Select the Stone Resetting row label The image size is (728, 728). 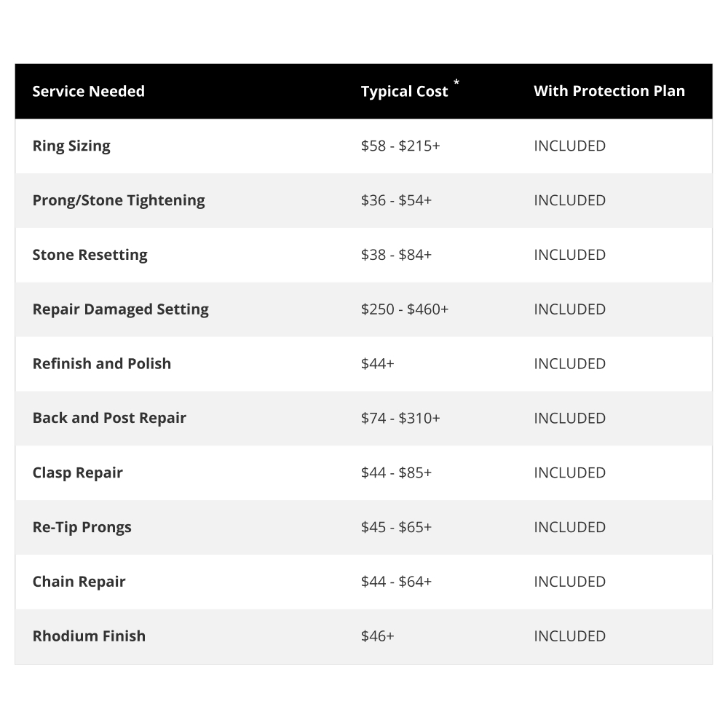90,255
